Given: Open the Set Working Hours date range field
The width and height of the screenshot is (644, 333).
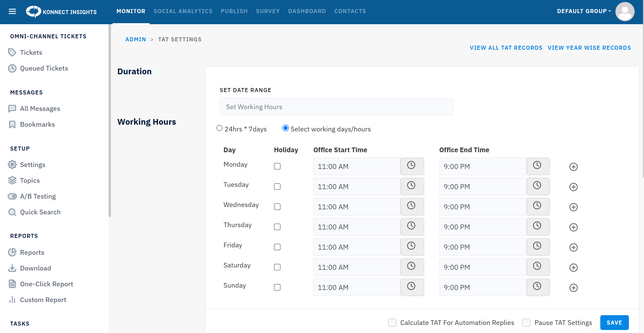Looking at the screenshot, I should point(336,107).
